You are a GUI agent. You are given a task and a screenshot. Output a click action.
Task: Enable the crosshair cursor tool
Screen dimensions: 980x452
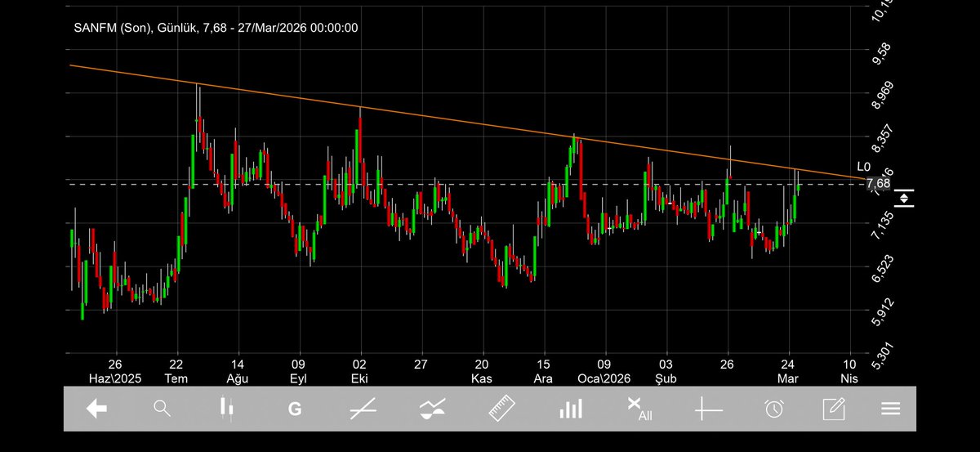click(708, 409)
